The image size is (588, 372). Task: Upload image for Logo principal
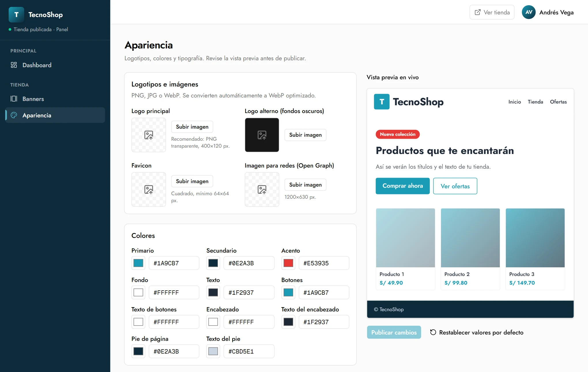192,127
